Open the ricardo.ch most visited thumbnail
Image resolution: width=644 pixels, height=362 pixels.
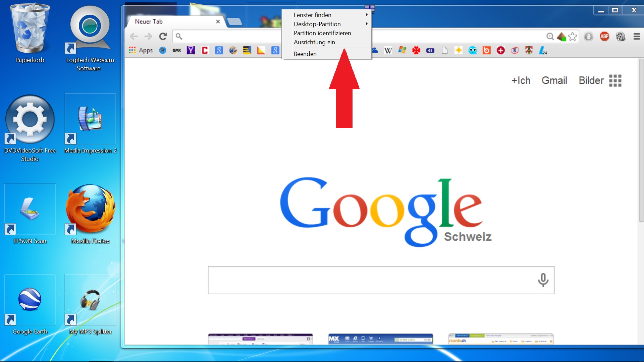[x=501, y=339]
